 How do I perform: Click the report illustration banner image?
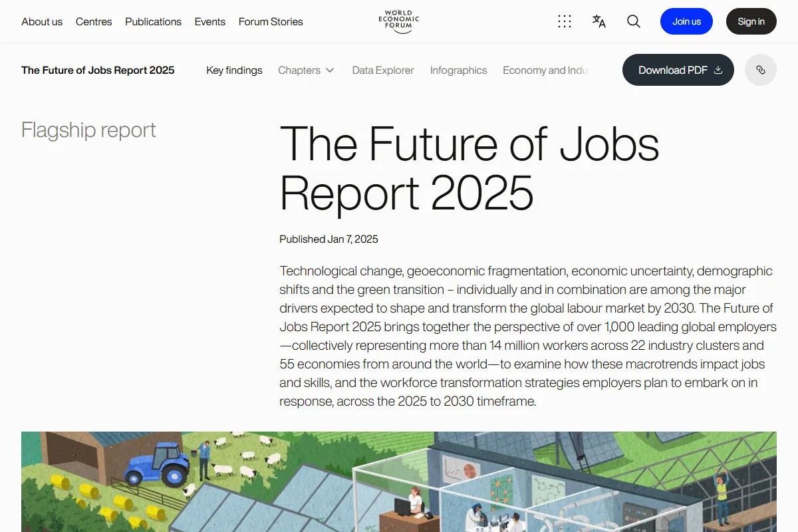point(399,481)
